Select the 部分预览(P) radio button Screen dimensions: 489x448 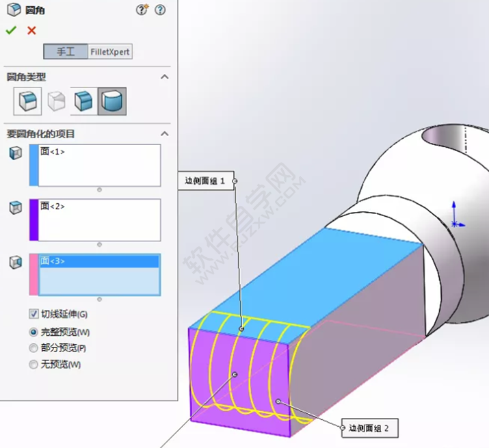tap(34, 348)
